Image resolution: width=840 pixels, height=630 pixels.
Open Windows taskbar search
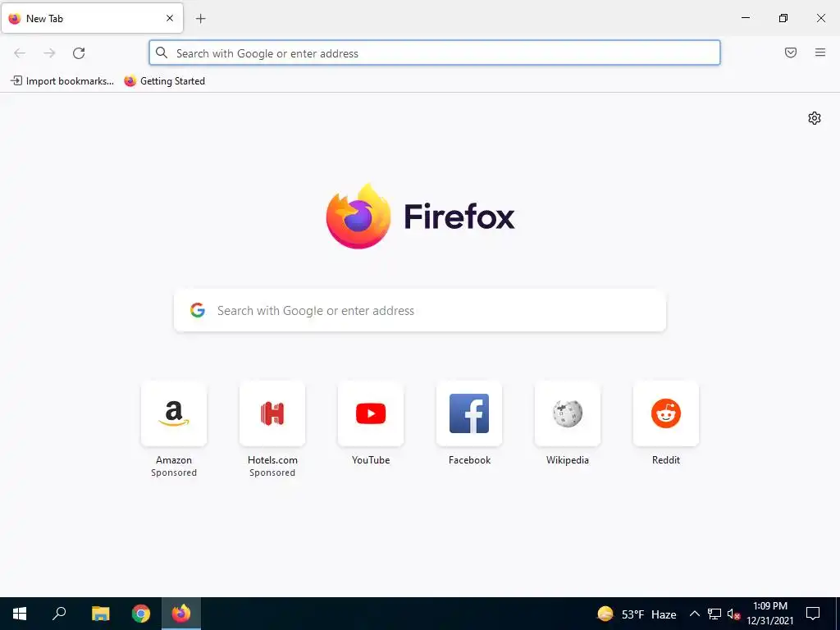click(59, 614)
